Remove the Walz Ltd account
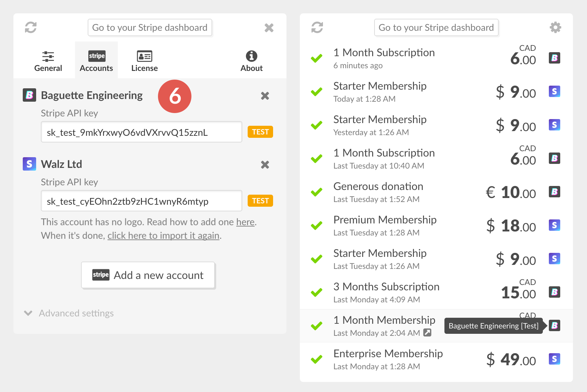Screen dimensions: 587x392 click(x=265, y=165)
